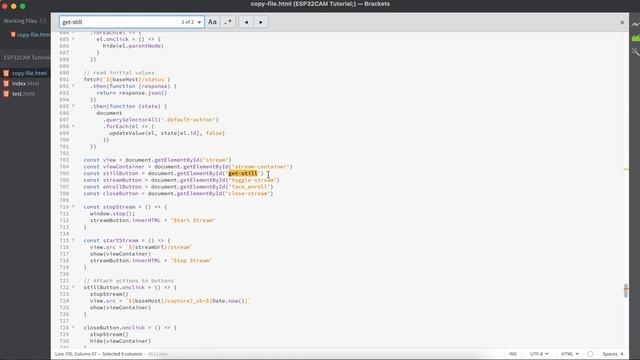Close the find bar
640x360 pixels.
point(622,22)
